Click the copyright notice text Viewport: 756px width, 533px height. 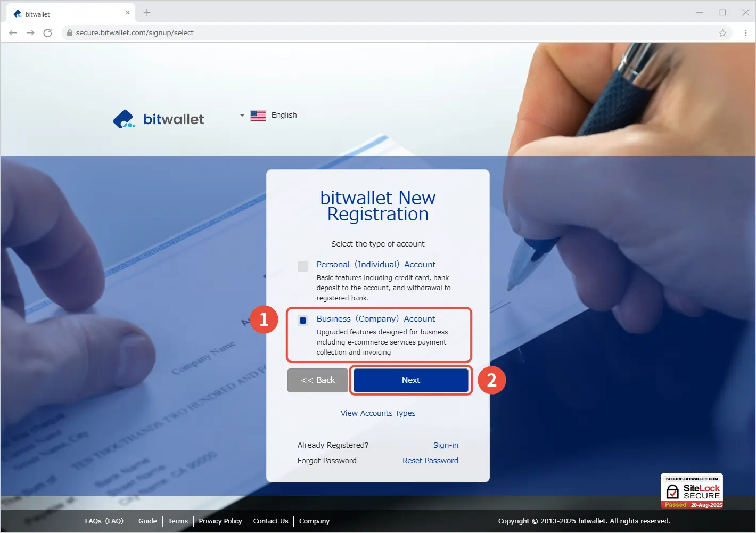tap(584, 521)
